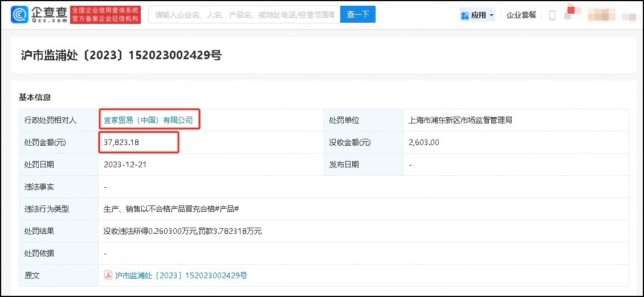Screen dimensions: 644x297
Task: Focus the company name search box
Action: click(244, 15)
